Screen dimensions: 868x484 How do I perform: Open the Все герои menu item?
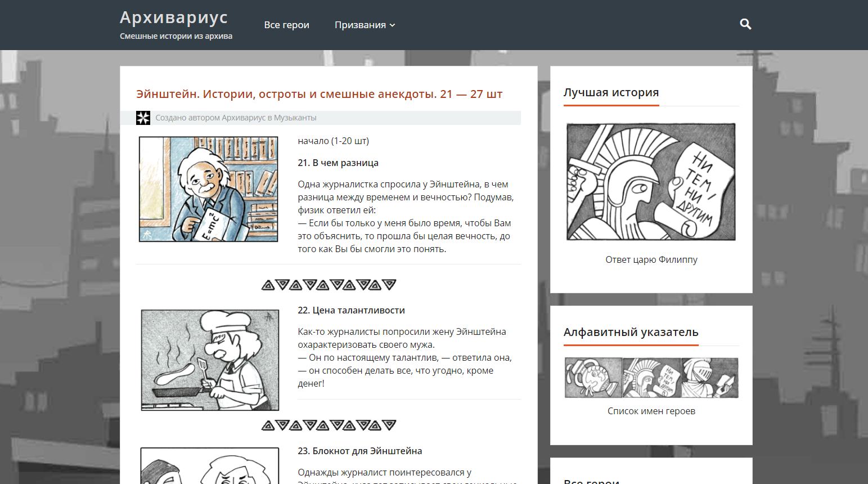pos(286,25)
